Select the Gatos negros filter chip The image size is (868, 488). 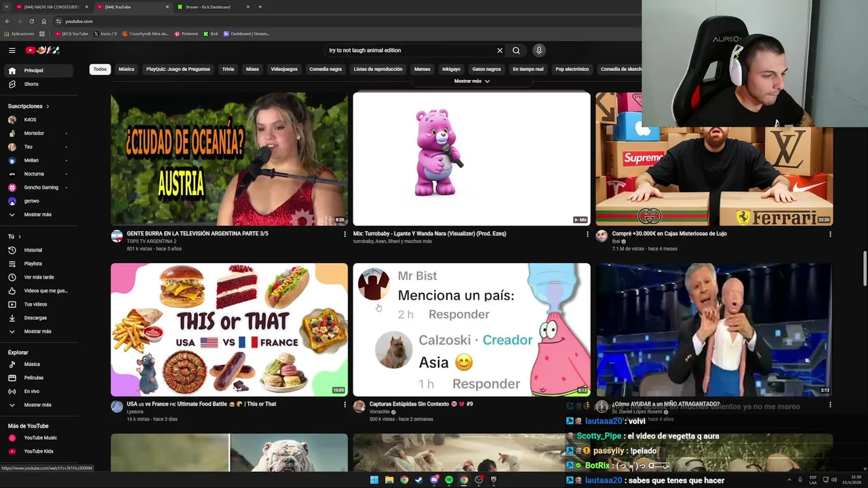coord(486,69)
